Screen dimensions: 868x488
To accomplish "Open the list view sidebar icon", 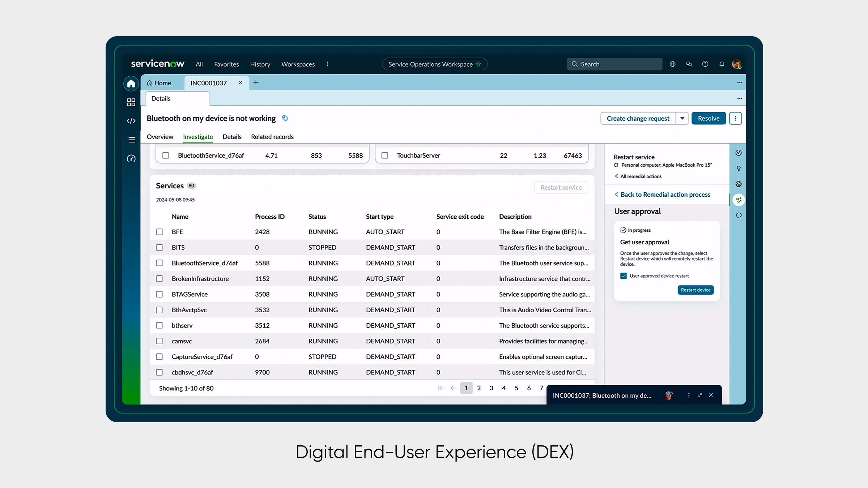I will [131, 140].
